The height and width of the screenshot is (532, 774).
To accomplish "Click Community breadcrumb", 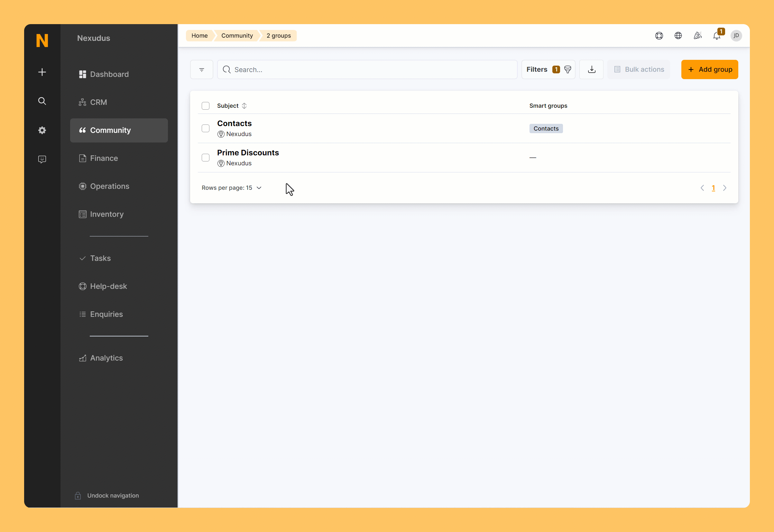I will [237, 36].
